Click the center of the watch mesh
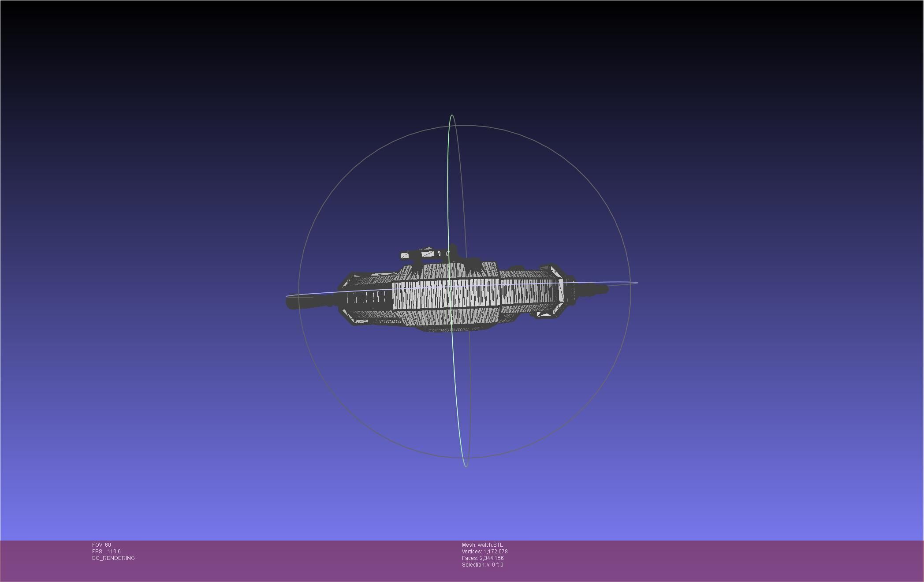 pos(446,295)
